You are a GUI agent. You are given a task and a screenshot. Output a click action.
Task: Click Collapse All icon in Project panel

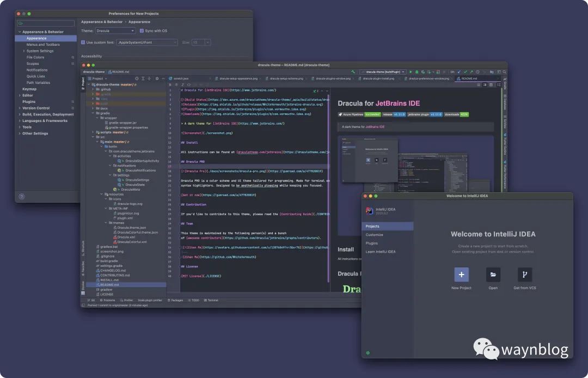149,78
